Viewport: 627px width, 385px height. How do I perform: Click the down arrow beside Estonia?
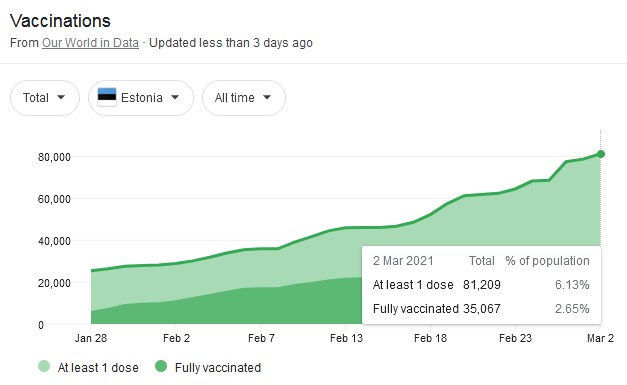click(175, 97)
